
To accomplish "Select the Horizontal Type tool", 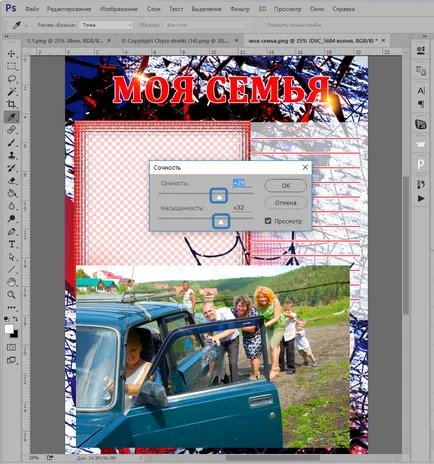I will (11, 244).
